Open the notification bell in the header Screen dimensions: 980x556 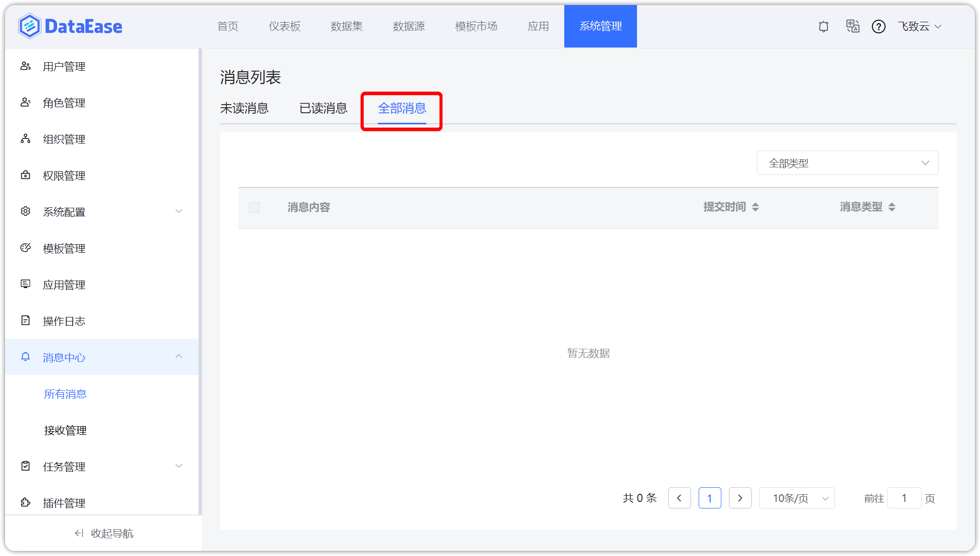point(823,26)
